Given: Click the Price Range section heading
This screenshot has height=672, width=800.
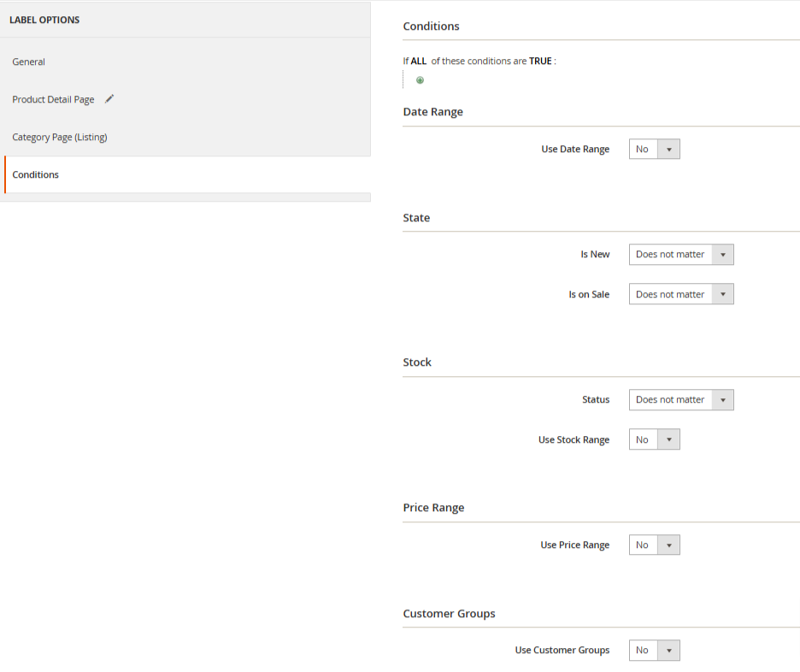Looking at the screenshot, I should pos(433,508).
